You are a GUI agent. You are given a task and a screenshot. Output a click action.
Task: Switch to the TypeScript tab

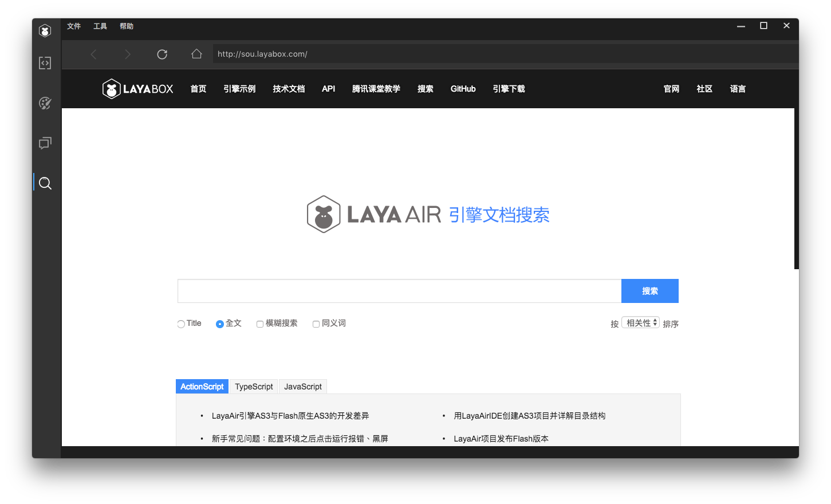pyautogui.click(x=254, y=387)
